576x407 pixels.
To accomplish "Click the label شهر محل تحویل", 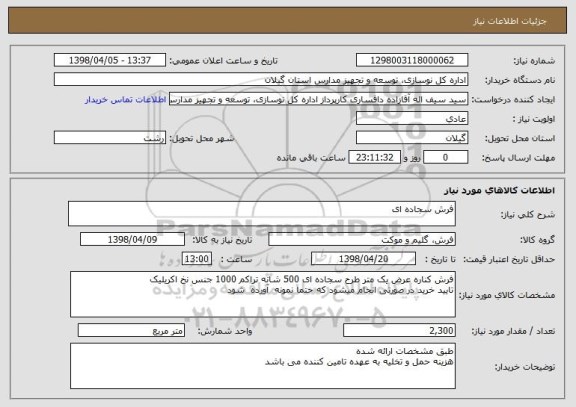I will pyautogui.click(x=202, y=138).
